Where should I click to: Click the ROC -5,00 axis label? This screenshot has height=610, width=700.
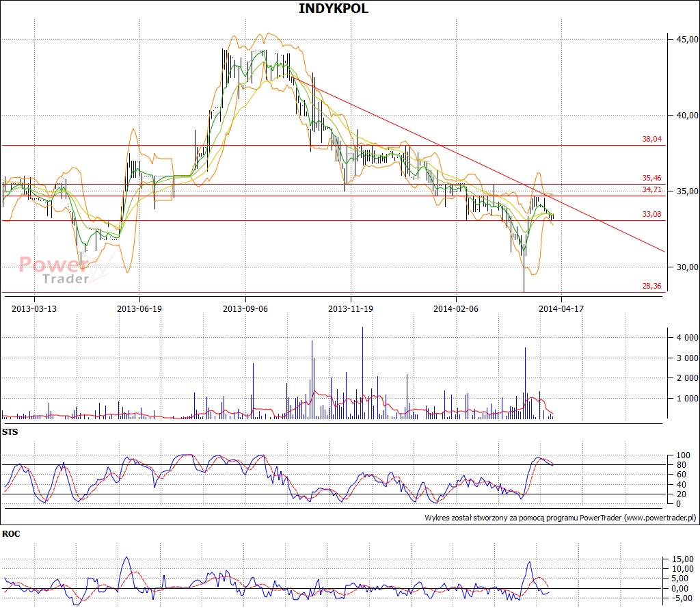click(684, 598)
